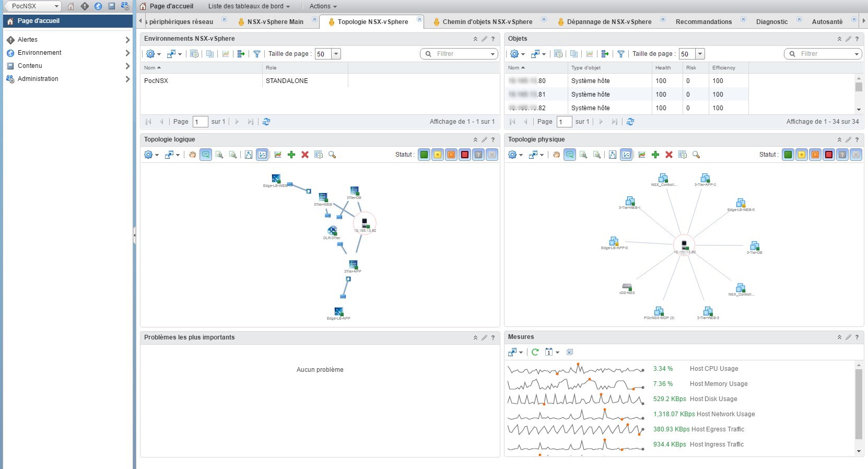This screenshot has width=868, height=469.
Task: Edit the Problèmes les plus importants widget
Action: (x=484, y=337)
